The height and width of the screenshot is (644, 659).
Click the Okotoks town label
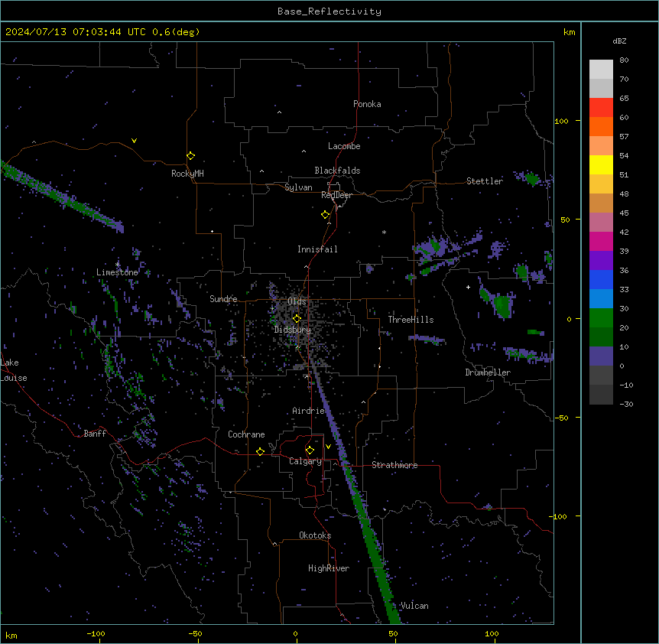click(x=315, y=535)
